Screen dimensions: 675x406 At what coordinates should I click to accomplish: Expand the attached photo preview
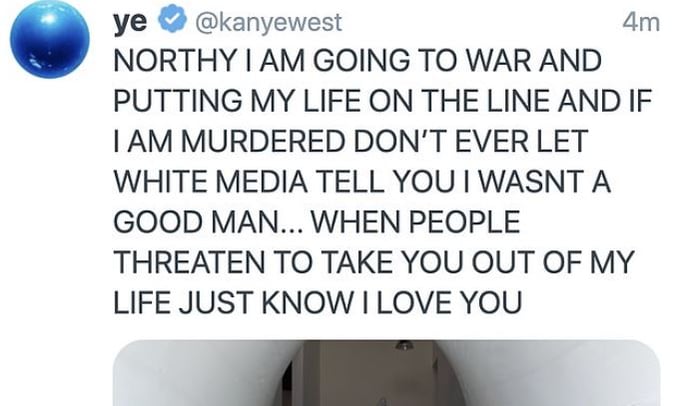coord(386,373)
